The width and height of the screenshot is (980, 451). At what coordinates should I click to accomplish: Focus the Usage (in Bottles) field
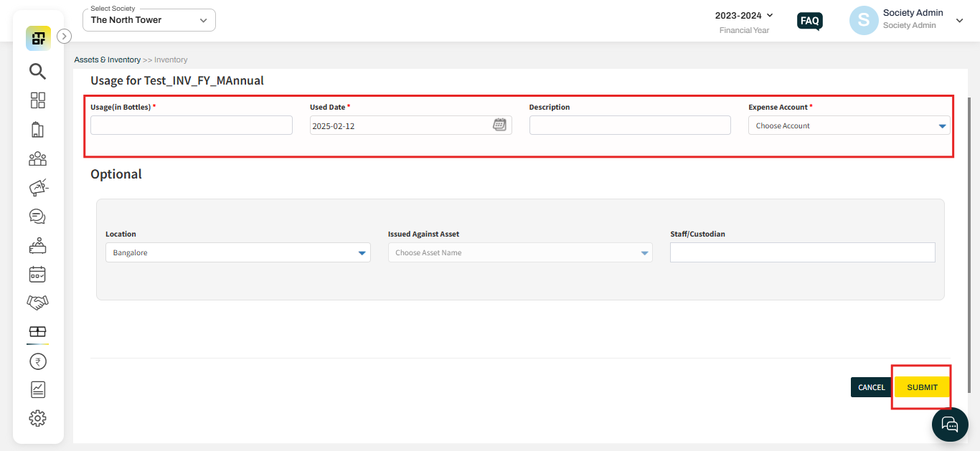click(x=192, y=125)
